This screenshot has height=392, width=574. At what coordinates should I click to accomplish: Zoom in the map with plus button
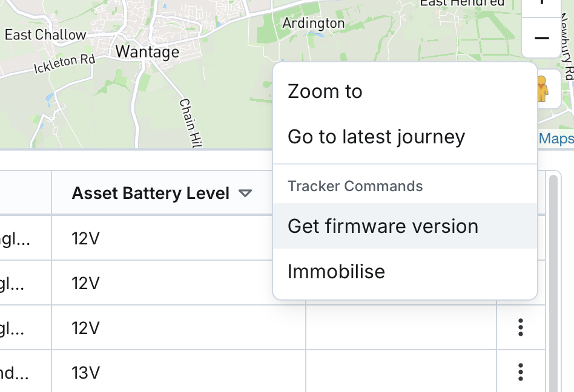(541, 4)
